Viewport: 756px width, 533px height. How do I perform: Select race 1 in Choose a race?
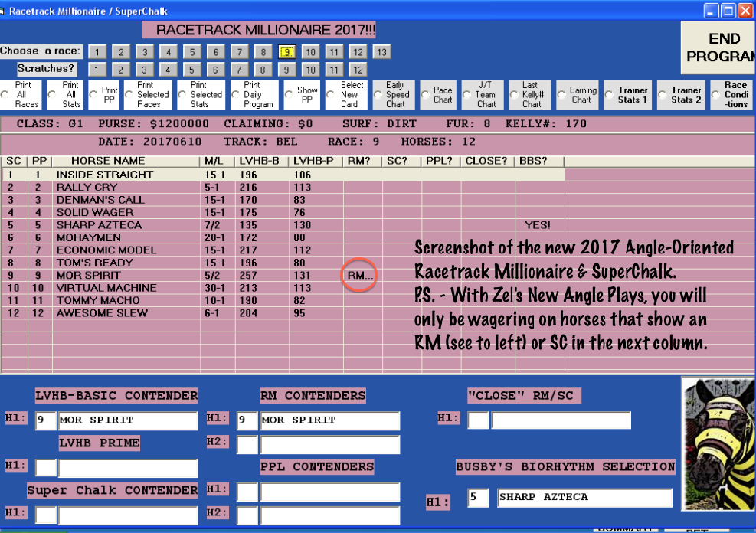(97, 52)
